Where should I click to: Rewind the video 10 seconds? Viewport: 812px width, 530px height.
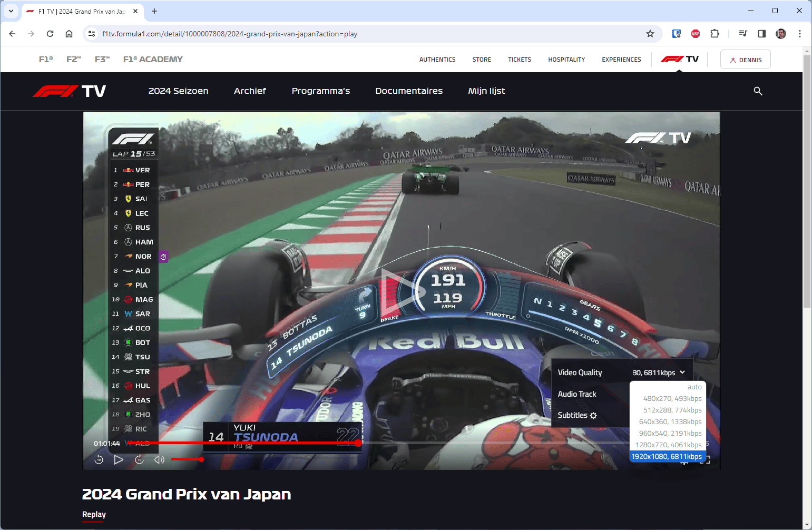pos(99,460)
